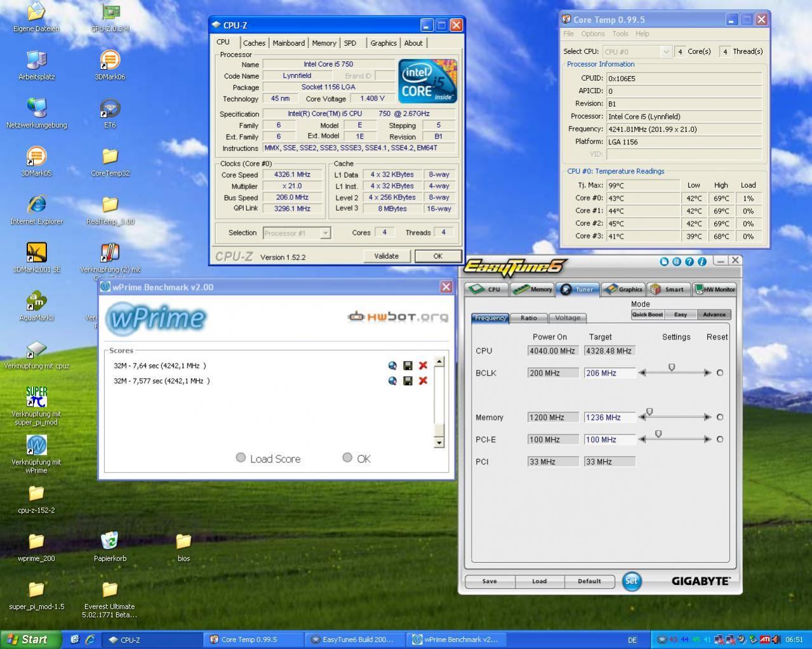Select Easy mode in EasyTune6
The height and width of the screenshot is (649, 812).
pyautogui.click(x=681, y=315)
